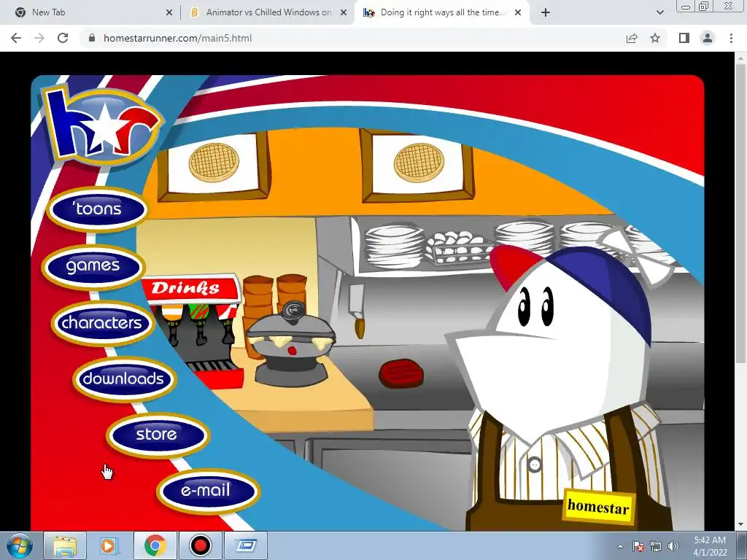Open the e-mail section
Image resolution: width=747 pixels, height=560 pixels.
pyautogui.click(x=208, y=491)
